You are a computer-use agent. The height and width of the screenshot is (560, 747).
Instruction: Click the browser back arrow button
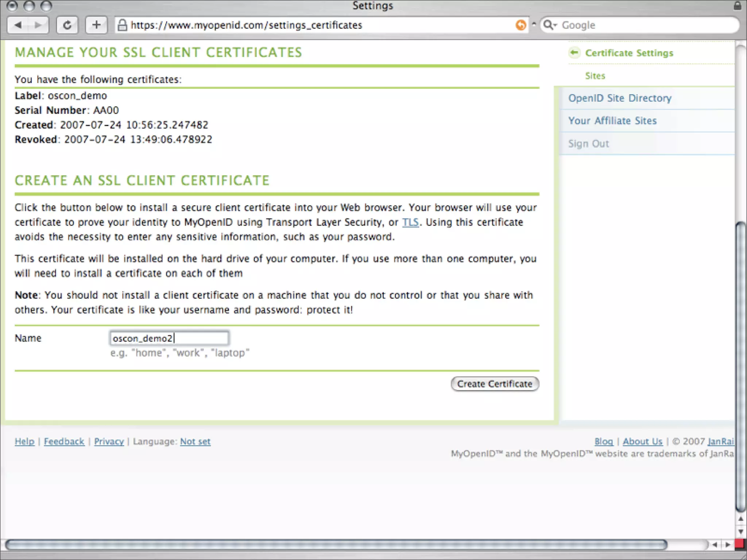tap(18, 25)
